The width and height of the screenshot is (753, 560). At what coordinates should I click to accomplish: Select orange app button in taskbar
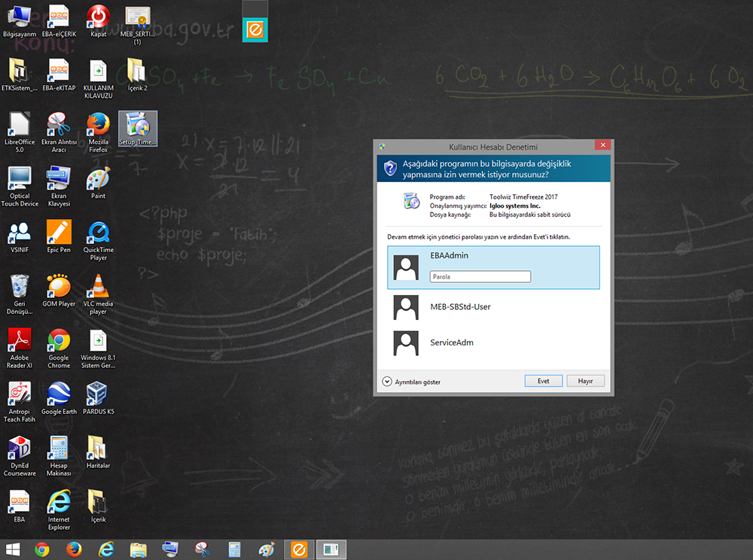tap(299, 549)
